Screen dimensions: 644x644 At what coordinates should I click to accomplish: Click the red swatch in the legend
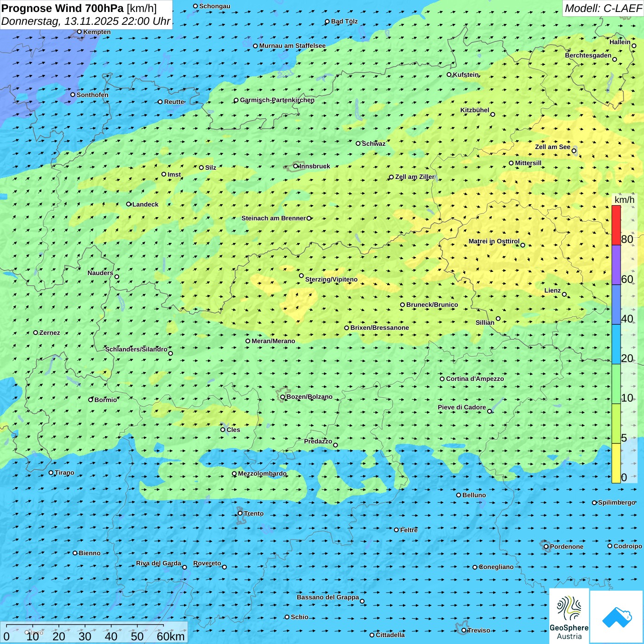616,225
